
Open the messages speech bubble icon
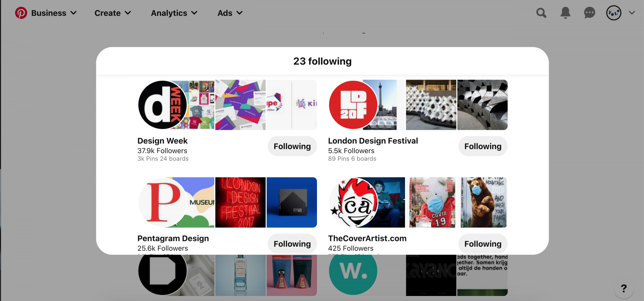click(589, 13)
